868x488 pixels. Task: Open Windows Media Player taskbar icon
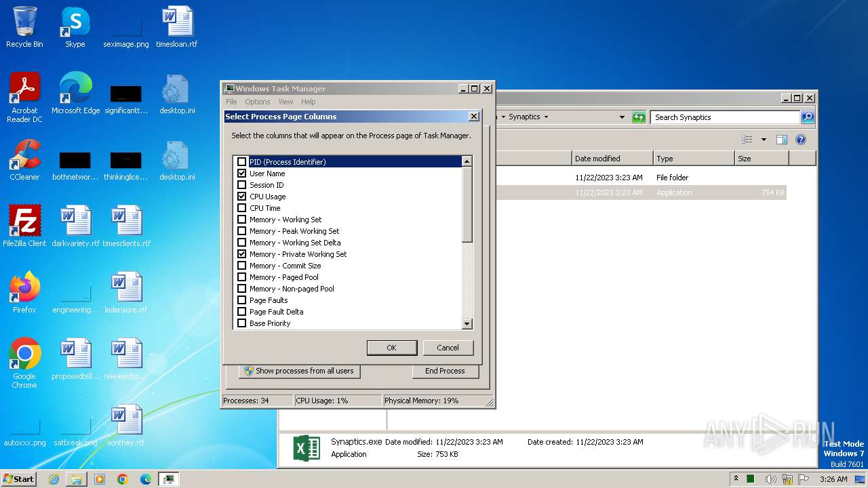(x=100, y=479)
